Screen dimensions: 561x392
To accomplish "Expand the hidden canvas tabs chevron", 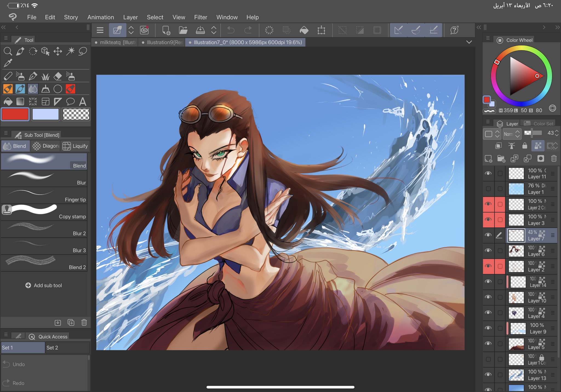I will click(x=469, y=42).
